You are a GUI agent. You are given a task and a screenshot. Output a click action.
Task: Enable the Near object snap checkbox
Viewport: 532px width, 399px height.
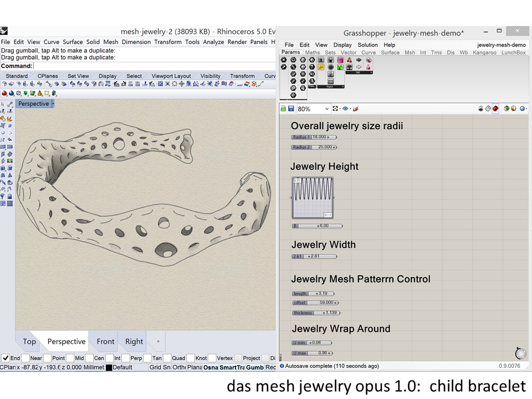(x=25, y=358)
